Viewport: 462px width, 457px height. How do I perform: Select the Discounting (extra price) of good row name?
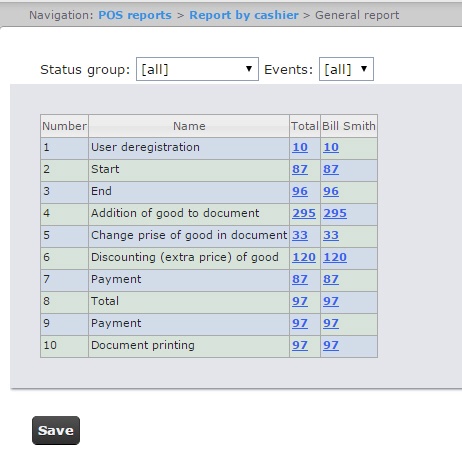[x=185, y=257]
